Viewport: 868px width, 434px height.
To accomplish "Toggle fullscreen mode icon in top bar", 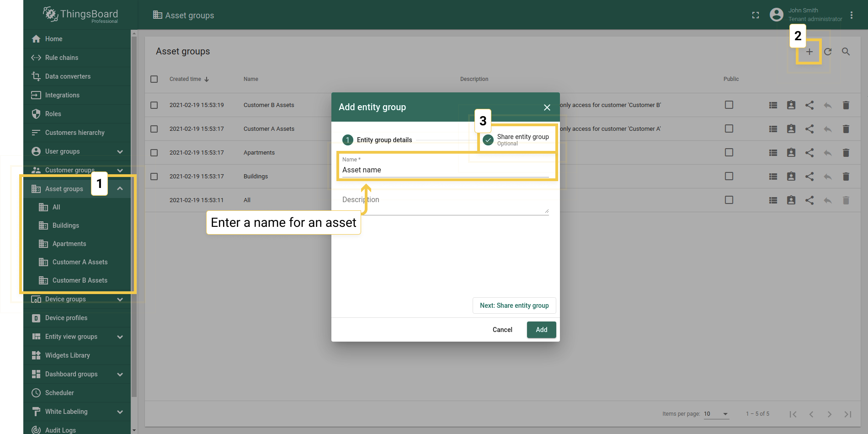I will point(756,15).
